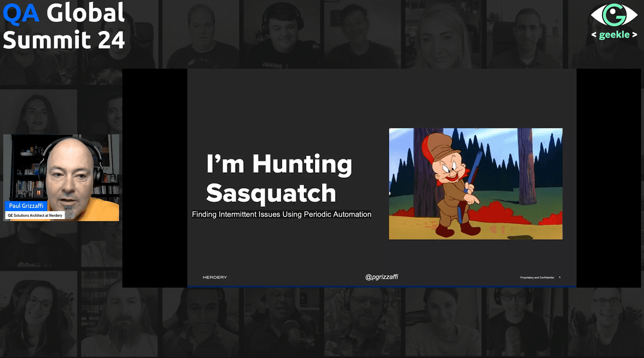
Task: Click the "Finding Intermittent Issues Using Periodic Automation" subtitle
Action: (282, 214)
